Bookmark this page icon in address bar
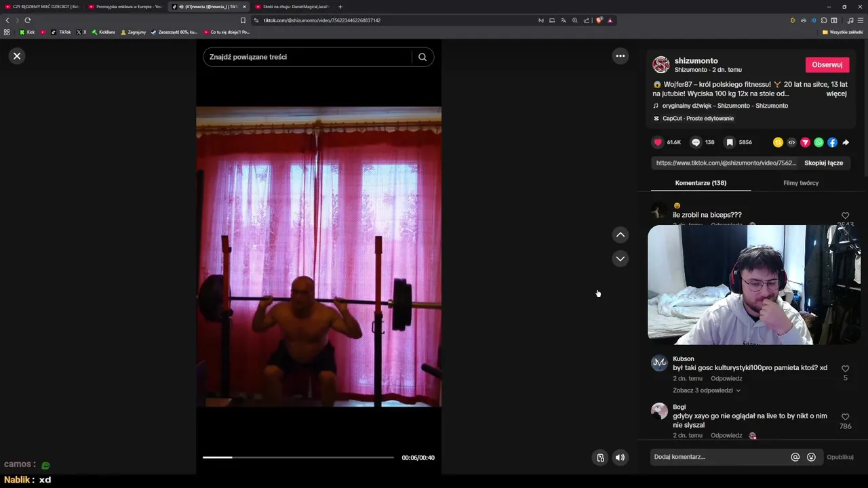This screenshot has width=868, height=488. [x=243, y=20]
